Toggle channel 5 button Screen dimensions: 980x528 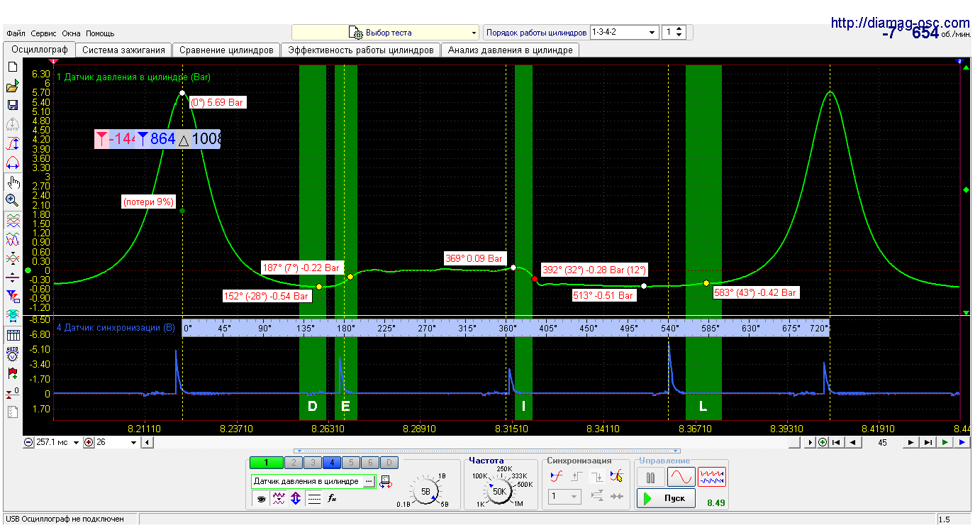click(x=350, y=463)
